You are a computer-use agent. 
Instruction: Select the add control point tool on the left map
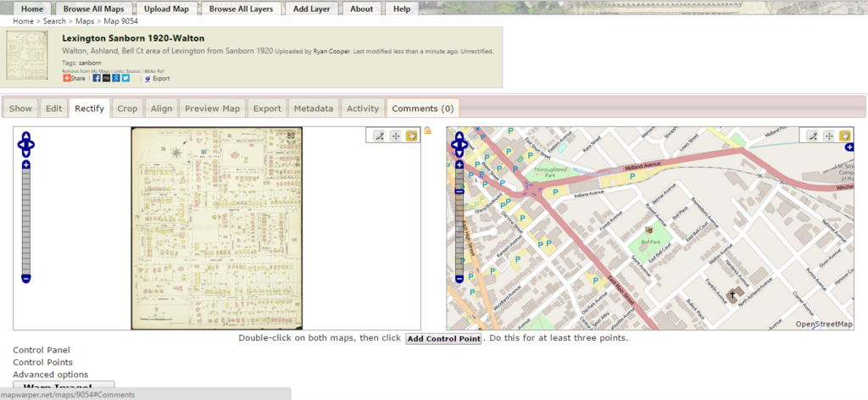[380, 136]
